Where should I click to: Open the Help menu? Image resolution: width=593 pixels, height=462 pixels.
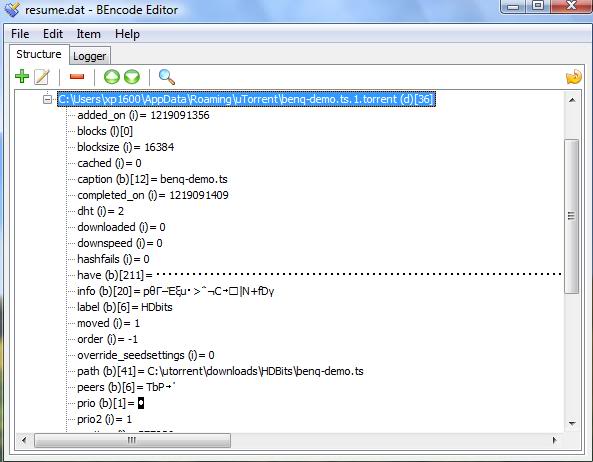click(x=127, y=34)
